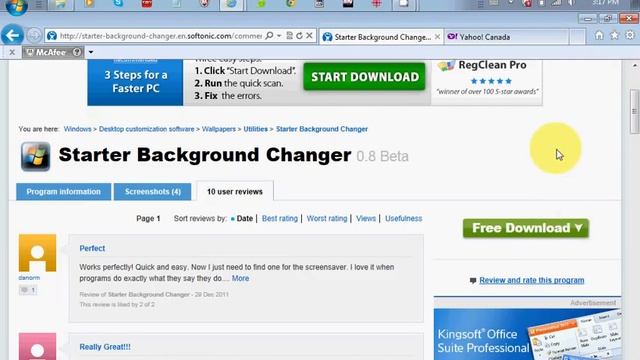
Task: Click the '0.8 Beta' version text
Action: 382,156
